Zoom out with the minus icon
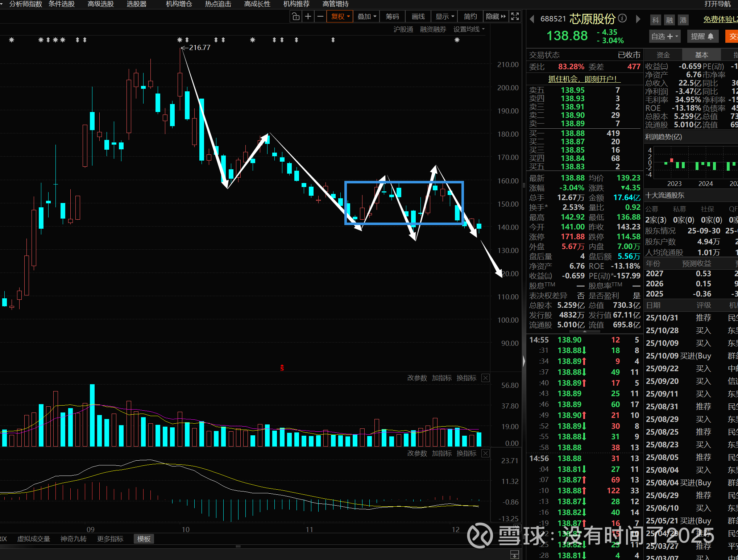Viewport: 738px width, 560px height. point(320,16)
